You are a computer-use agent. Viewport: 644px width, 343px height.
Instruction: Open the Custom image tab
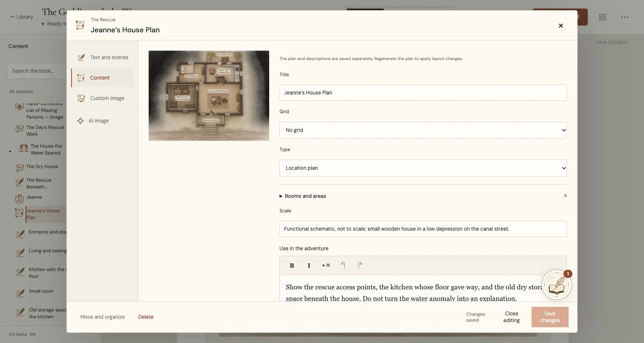click(102, 98)
